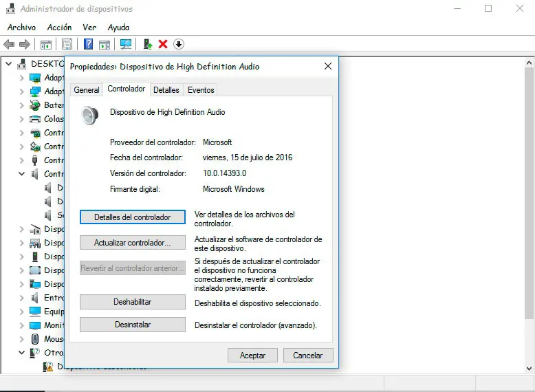
Task: Click the blue Help question-mark icon
Action: tap(88, 44)
